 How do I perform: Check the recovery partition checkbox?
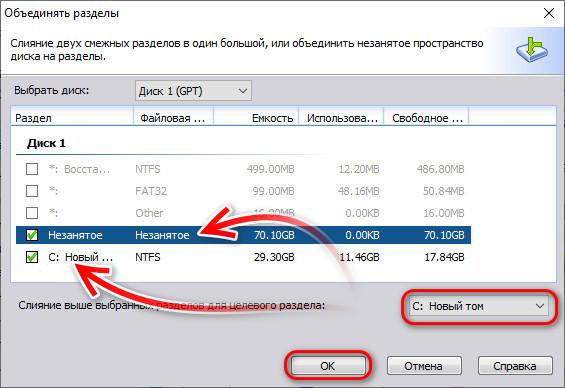click(x=32, y=169)
